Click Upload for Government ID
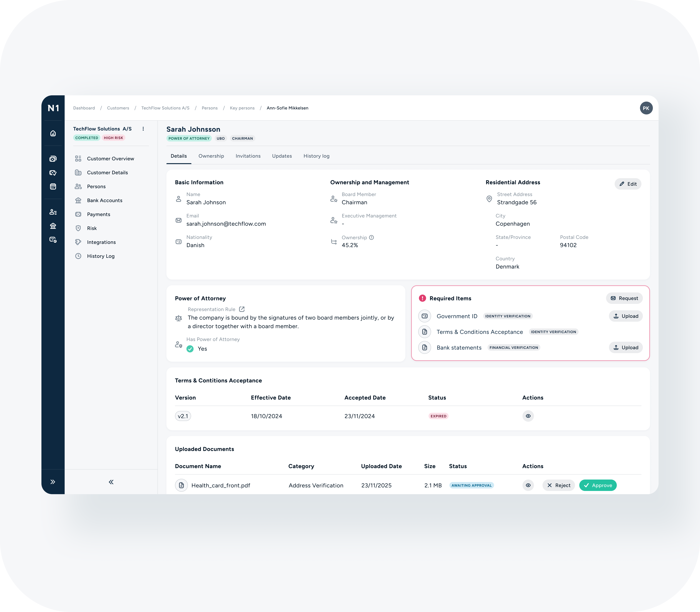Image resolution: width=700 pixels, height=612 pixels. pos(626,316)
